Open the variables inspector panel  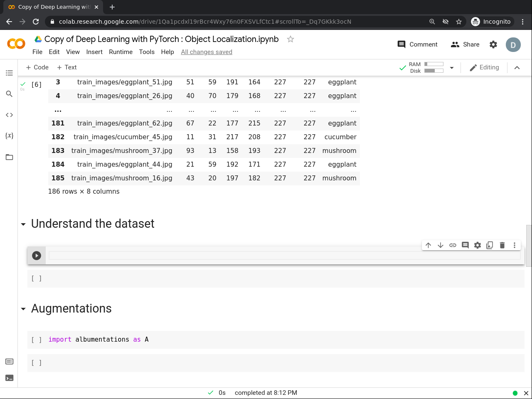tap(9, 136)
